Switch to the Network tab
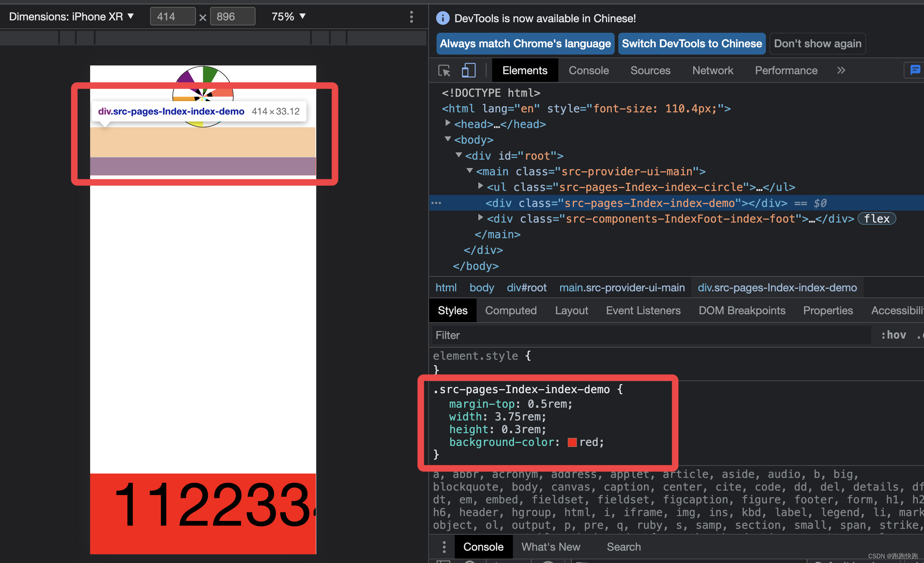 click(x=712, y=71)
